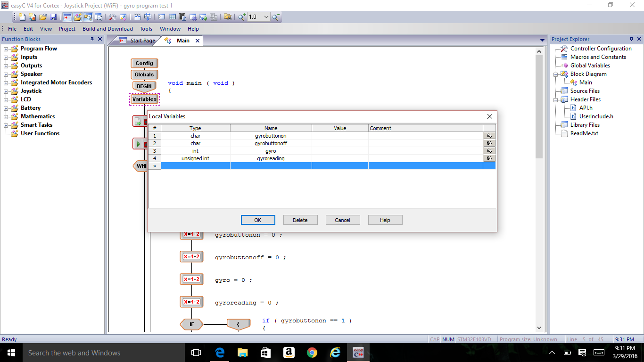Open Google Chrome from the taskbar
644x362 pixels.
click(x=312, y=353)
